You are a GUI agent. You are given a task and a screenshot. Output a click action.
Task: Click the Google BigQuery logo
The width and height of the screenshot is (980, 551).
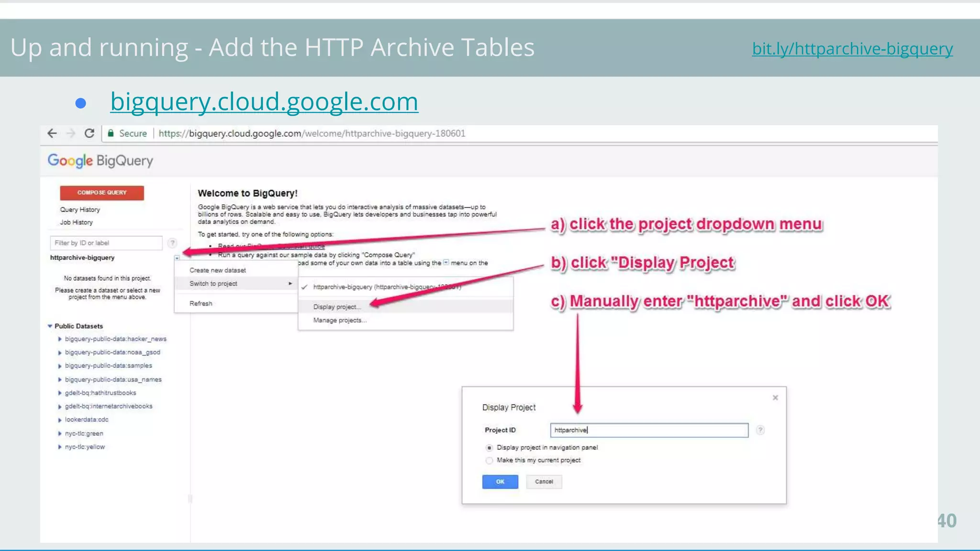(100, 161)
